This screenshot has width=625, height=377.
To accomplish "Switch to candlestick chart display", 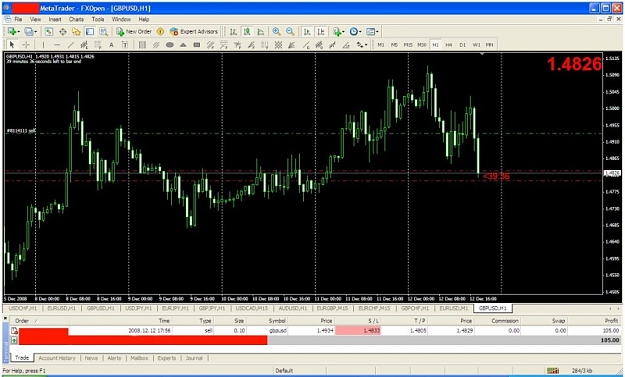I will click(x=247, y=31).
